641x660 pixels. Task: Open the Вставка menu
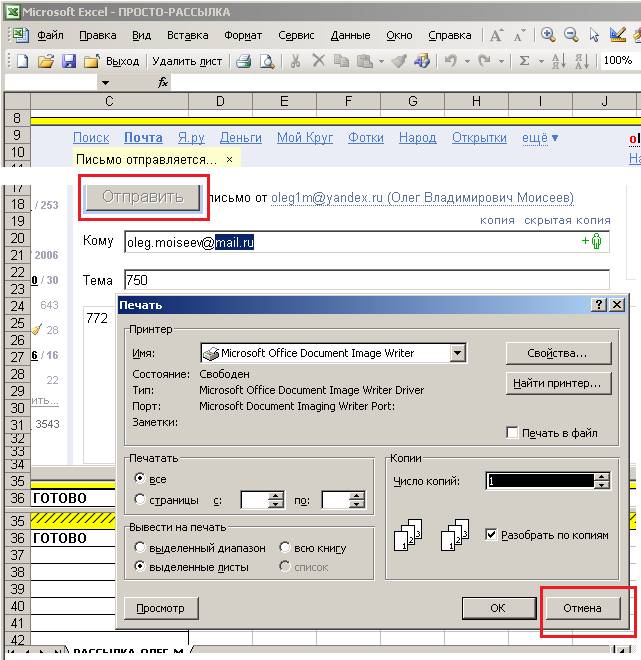point(187,35)
